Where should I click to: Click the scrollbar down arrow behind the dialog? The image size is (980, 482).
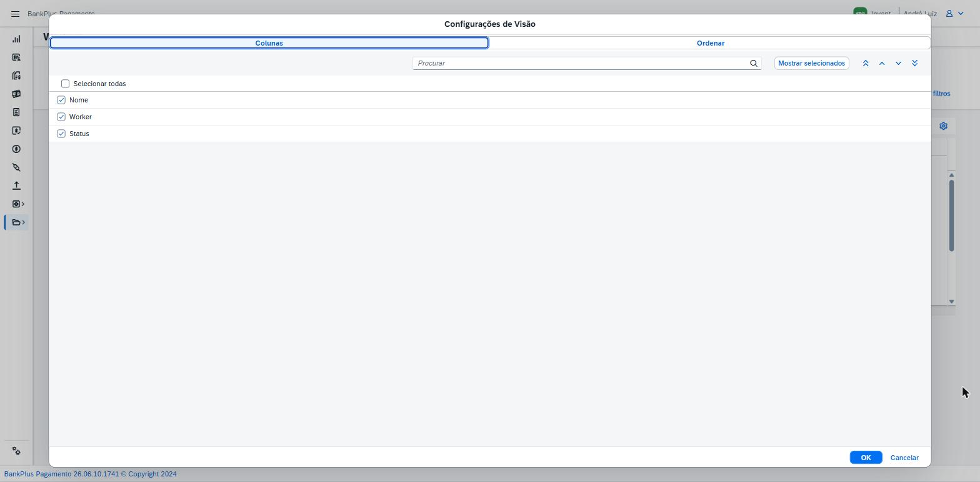coord(951,302)
